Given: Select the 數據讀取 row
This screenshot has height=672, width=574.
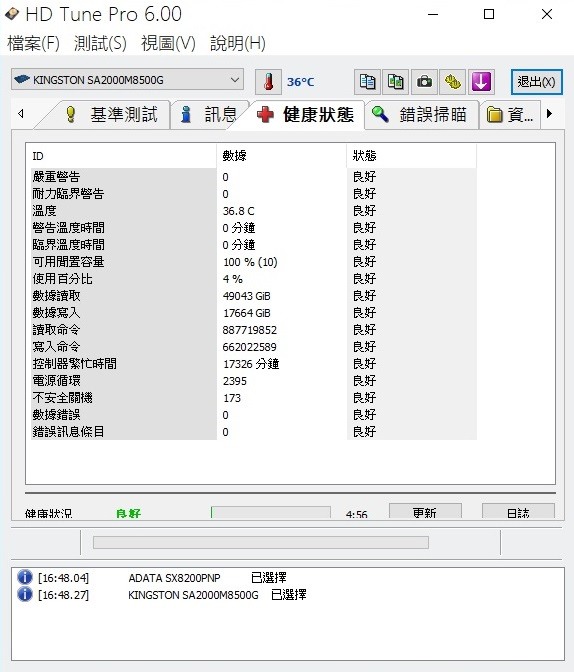Looking at the screenshot, I should point(254,296).
